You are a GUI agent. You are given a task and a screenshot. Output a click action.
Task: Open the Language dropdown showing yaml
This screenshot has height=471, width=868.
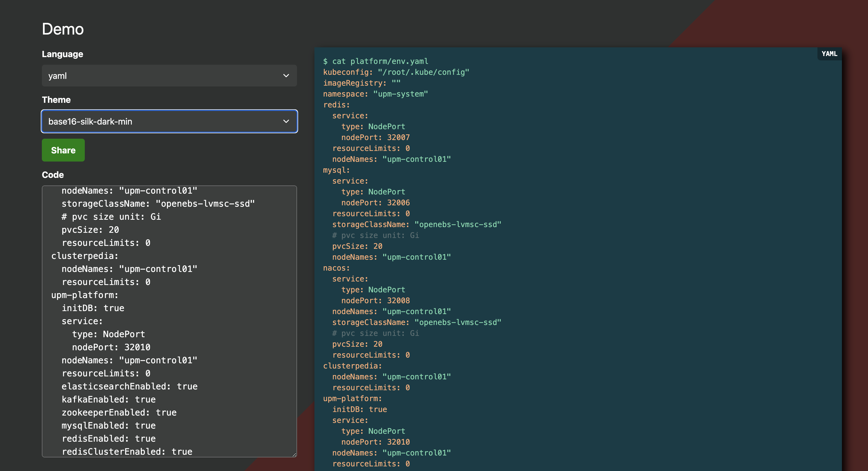pyautogui.click(x=169, y=76)
